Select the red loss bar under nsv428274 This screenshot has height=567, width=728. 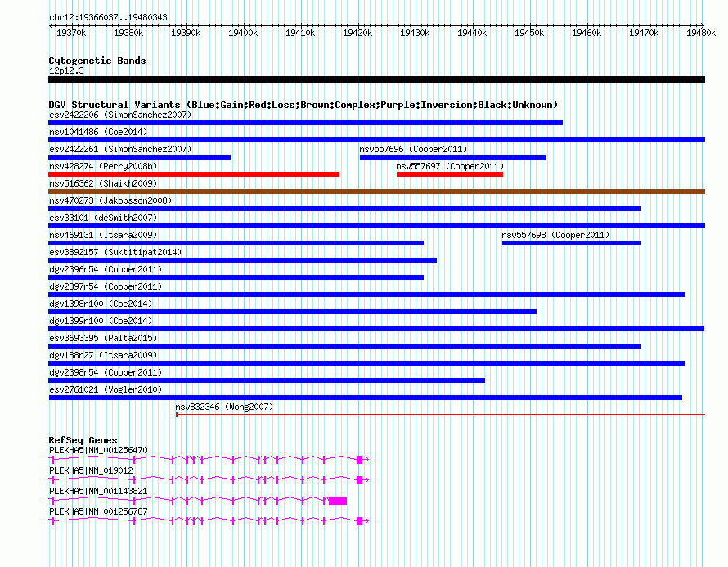[x=194, y=174]
